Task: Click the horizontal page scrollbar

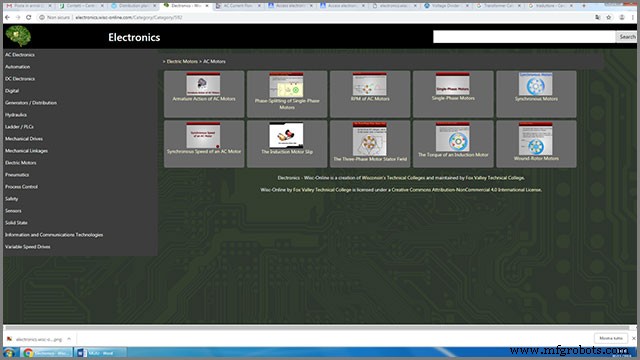Action: click(x=316, y=327)
